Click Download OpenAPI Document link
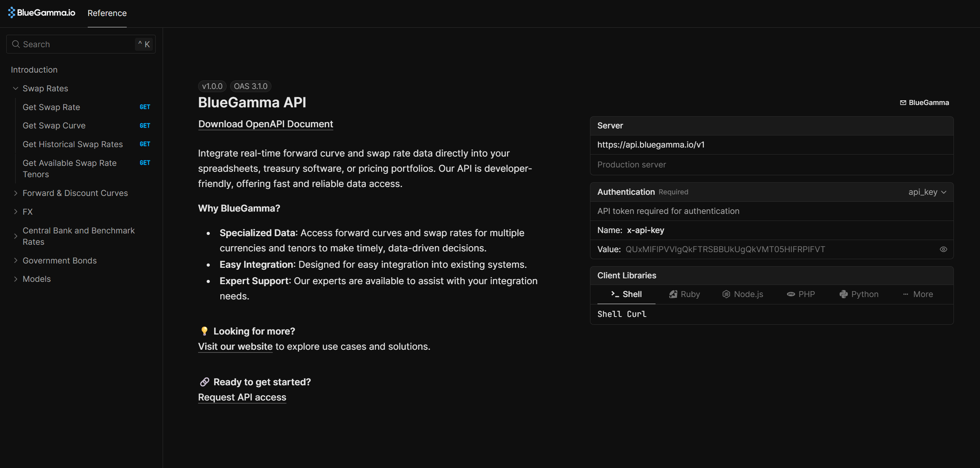 (x=266, y=124)
